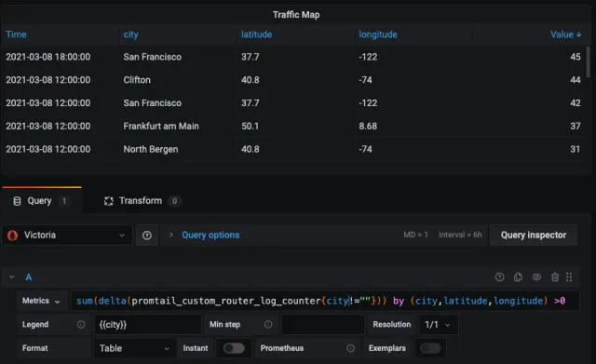Screen dimensions: 596x364
Task: Duplicate query A with copy icon
Action: click(x=518, y=277)
